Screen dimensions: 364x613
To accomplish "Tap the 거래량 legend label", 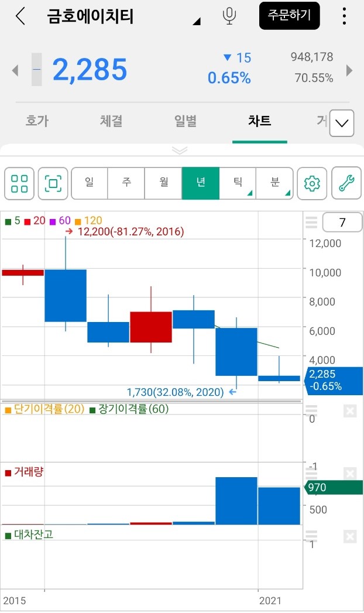I will [x=24, y=472].
